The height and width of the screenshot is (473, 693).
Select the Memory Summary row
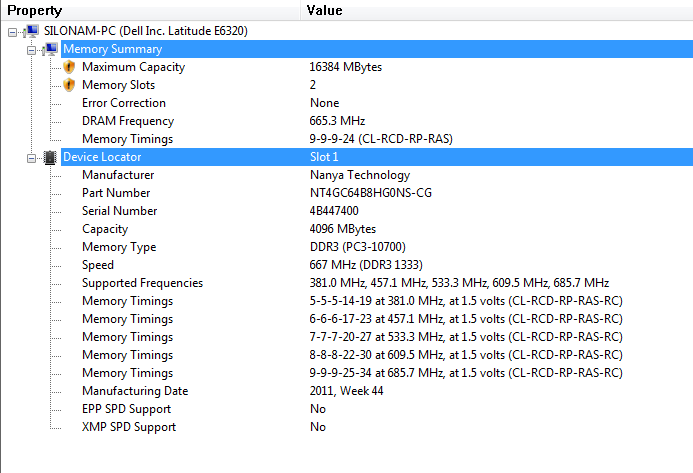(377, 49)
